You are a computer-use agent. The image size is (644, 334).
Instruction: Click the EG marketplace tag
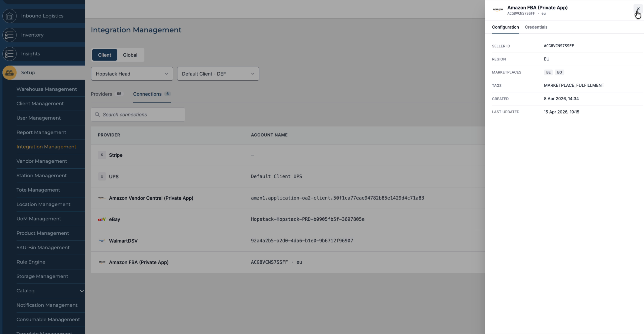(x=559, y=72)
